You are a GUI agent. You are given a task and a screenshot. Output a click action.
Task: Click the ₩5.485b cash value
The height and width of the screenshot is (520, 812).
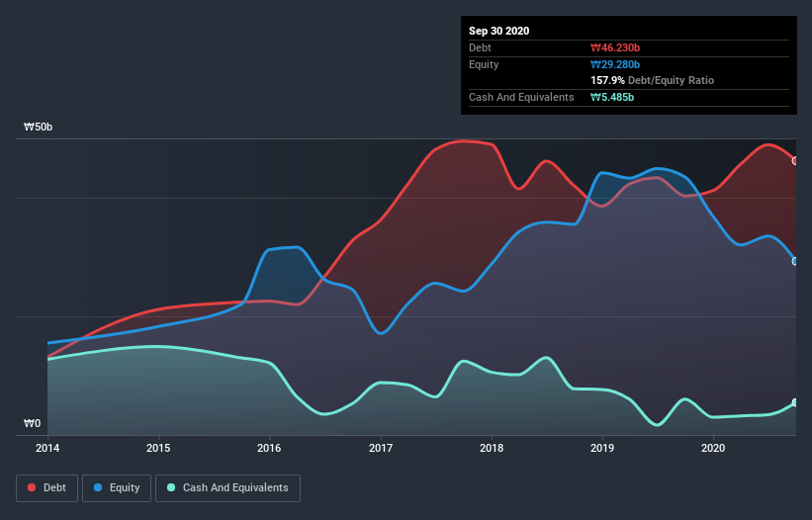click(x=612, y=97)
